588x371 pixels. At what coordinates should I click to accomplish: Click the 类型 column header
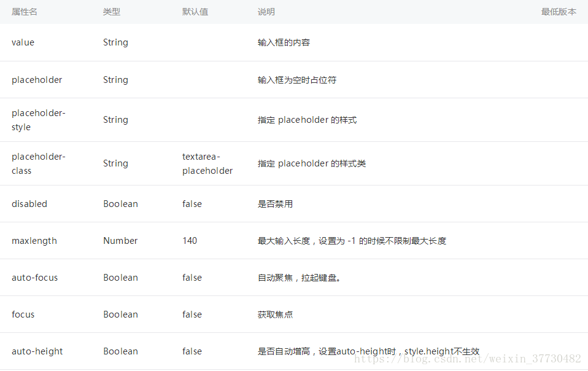pyautogui.click(x=111, y=12)
